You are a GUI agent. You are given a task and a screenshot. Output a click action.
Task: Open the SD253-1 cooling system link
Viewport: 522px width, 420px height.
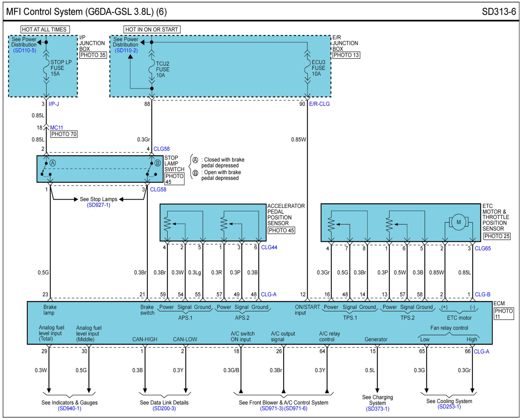click(x=449, y=407)
